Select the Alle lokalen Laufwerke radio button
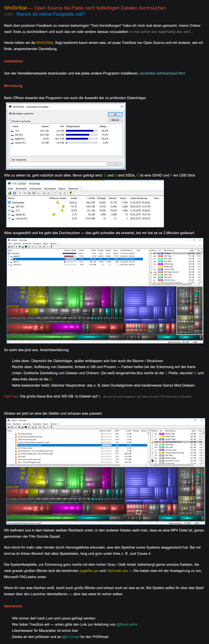This screenshot has width=209, height=644. pyautogui.click(x=11, y=113)
